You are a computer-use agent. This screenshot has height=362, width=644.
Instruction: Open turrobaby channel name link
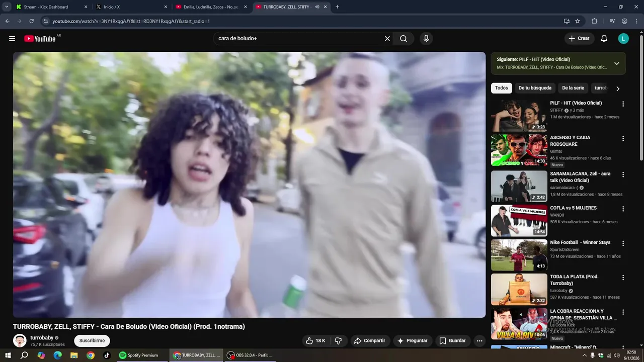[x=42, y=338]
